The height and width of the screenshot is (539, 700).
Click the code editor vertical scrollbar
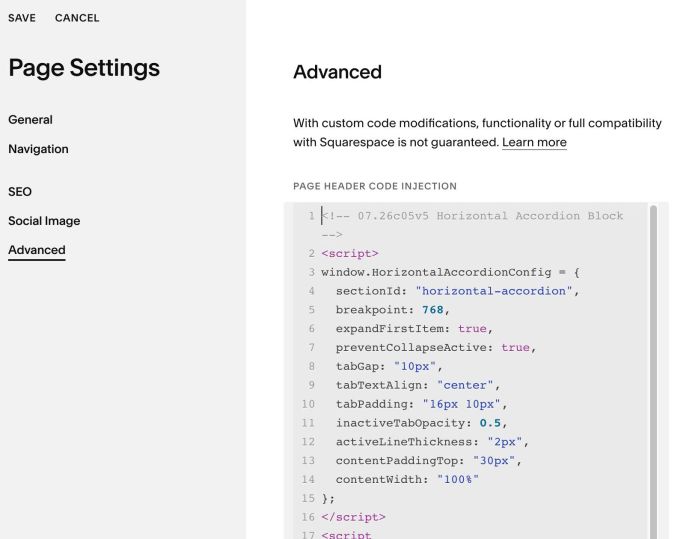pos(653,371)
